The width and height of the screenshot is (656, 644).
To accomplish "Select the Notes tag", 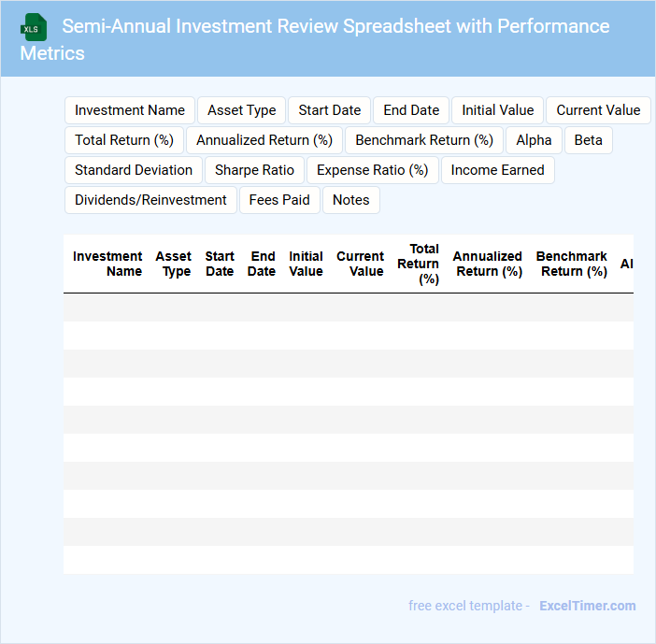I will click(x=351, y=200).
